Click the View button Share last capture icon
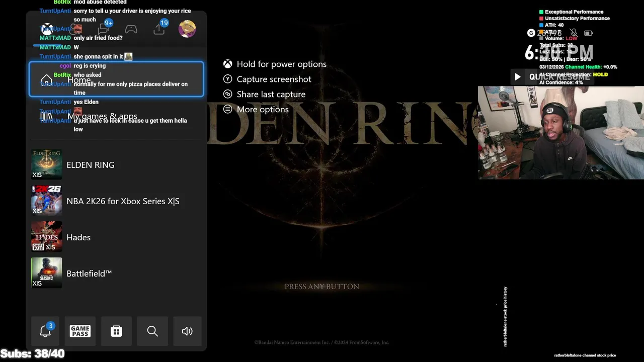 click(x=228, y=94)
